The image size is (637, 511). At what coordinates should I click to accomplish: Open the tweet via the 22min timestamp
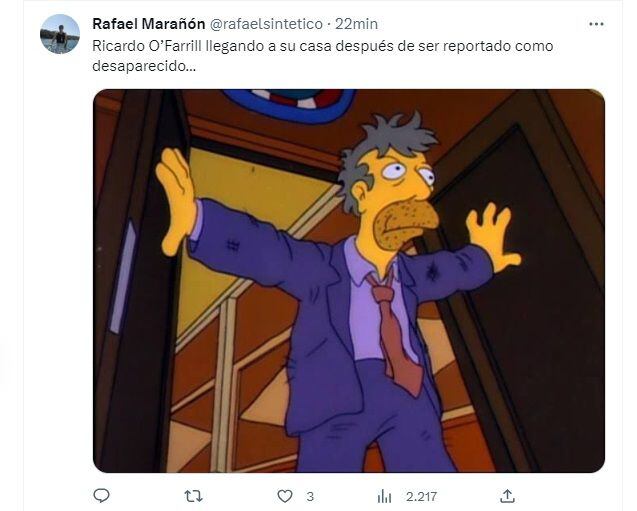(x=356, y=24)
